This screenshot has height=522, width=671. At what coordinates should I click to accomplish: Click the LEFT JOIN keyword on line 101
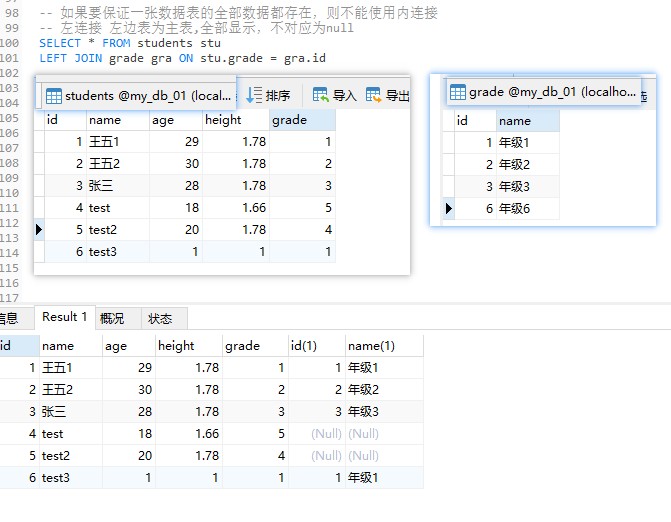[70, 58]
